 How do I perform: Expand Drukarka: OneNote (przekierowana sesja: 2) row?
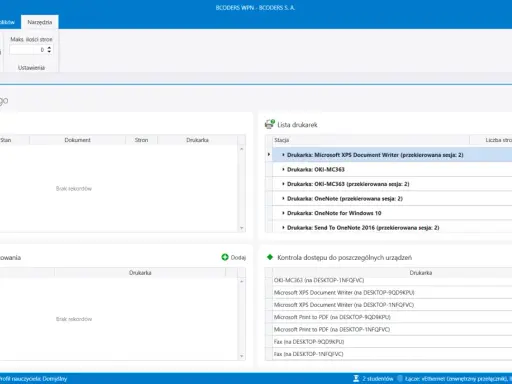pos(283,198)
